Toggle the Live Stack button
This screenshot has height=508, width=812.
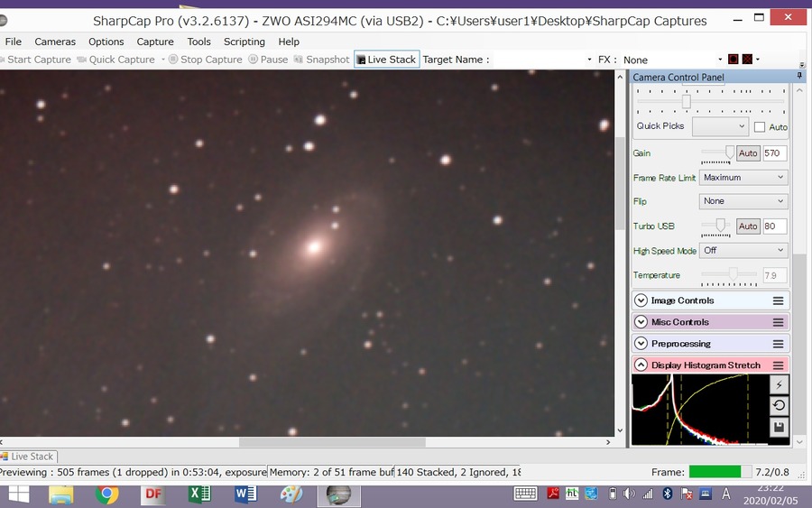[x=387, y=60]
